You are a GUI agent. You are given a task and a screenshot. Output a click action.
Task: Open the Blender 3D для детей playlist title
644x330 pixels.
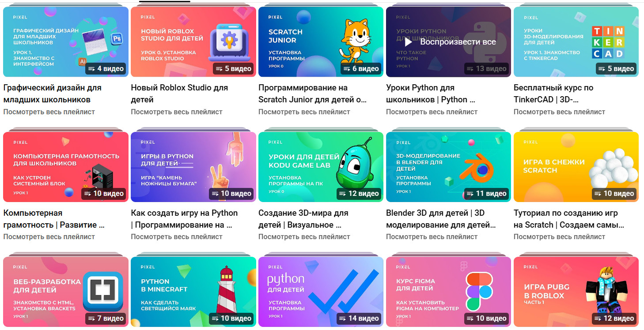coord(441,219)
